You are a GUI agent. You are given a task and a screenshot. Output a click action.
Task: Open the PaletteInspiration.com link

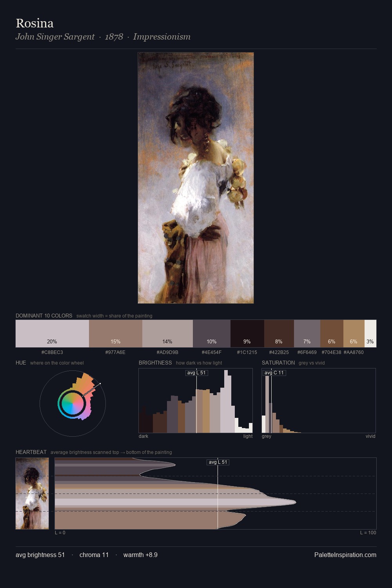pos(345,555)
